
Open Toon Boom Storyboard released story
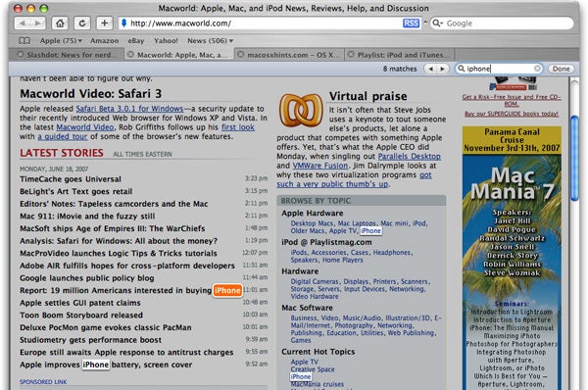click(81, 315)
